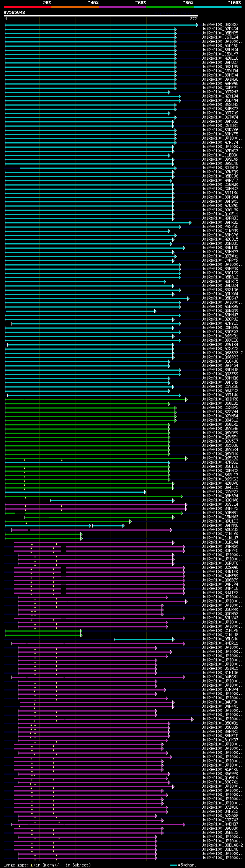
Task: Click the cyan ~100% identity legend segment
Action: click(217, 7)
